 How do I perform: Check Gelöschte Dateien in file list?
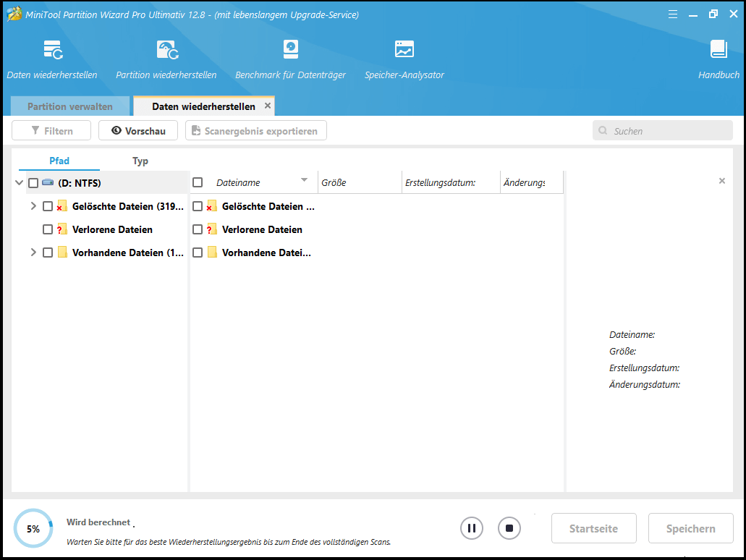[x=198, y=206]
